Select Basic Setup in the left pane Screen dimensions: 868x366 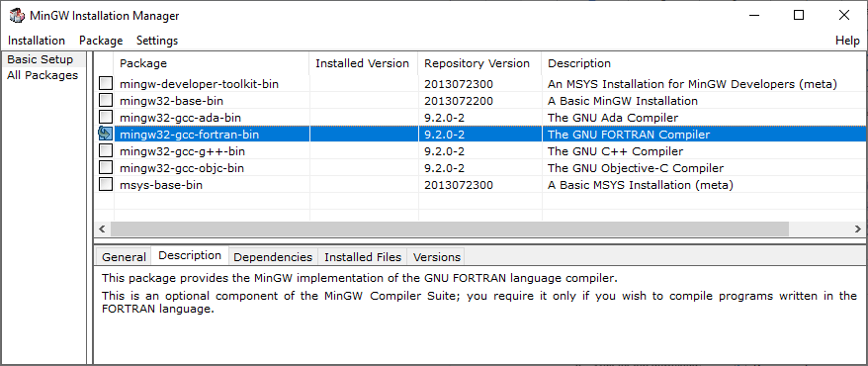[40, 59]
